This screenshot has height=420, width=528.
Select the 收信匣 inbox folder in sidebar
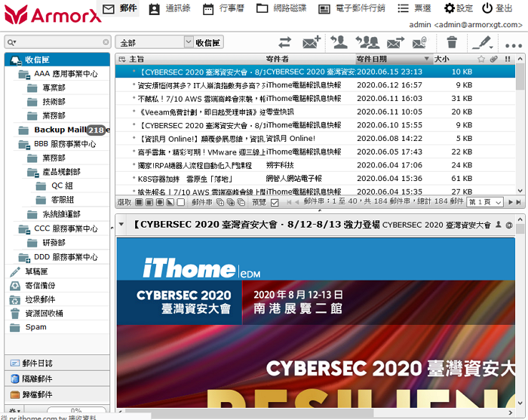pos(57,60)
